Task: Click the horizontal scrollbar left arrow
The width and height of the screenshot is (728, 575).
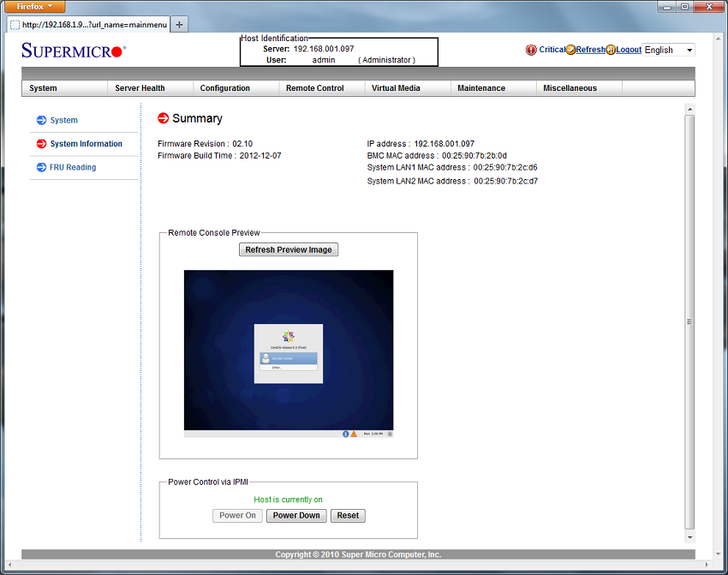Action: (9, 565)
